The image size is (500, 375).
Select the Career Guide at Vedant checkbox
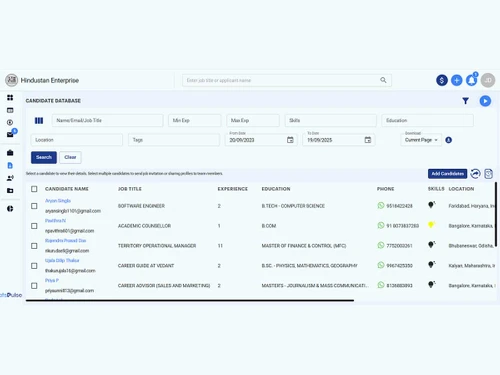pyautogui.click(x=34, y=266)
